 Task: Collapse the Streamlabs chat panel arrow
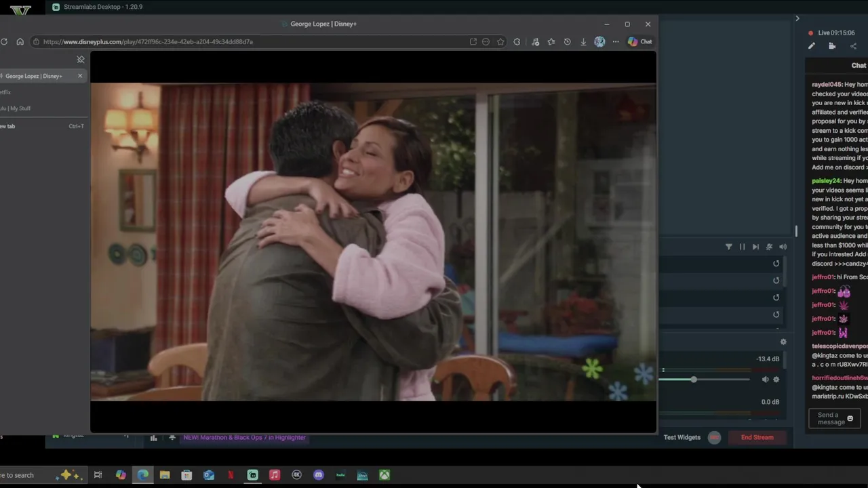[x=797, y=18]
